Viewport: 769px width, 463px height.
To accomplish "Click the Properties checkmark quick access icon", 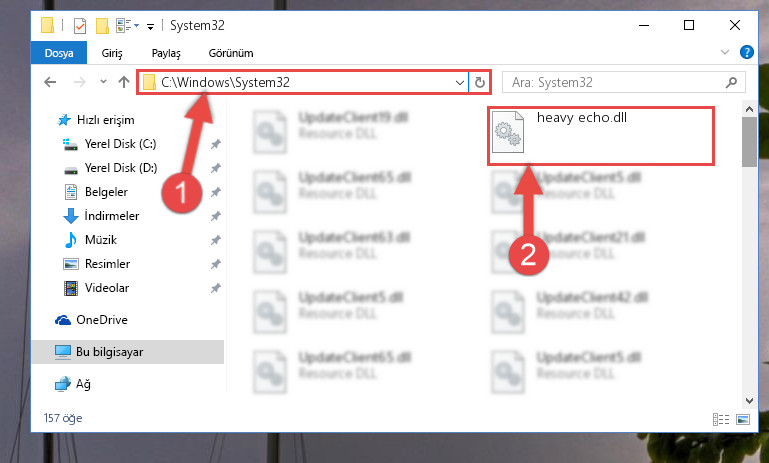I will pyautogui.click(x=79, y=26).
